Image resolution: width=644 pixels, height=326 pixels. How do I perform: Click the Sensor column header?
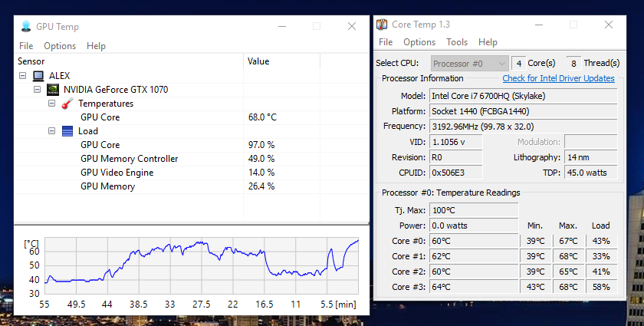tap(129, 61)
